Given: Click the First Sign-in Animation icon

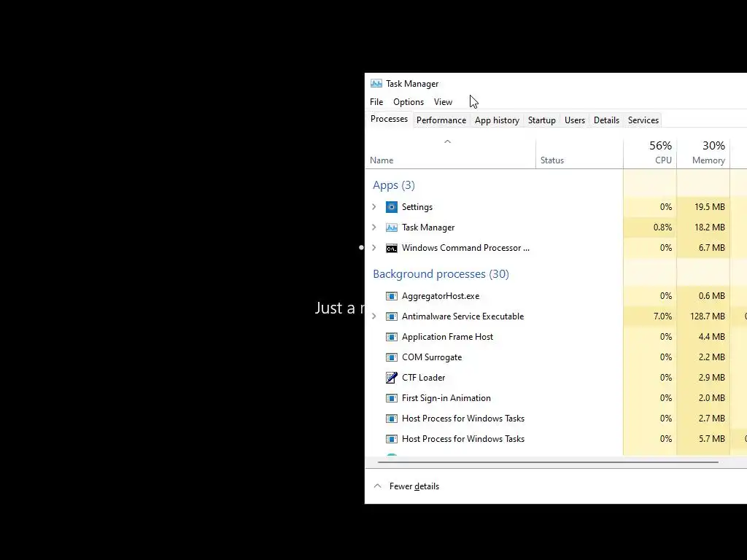Looking at the screenshot, I should coord(392,398).
